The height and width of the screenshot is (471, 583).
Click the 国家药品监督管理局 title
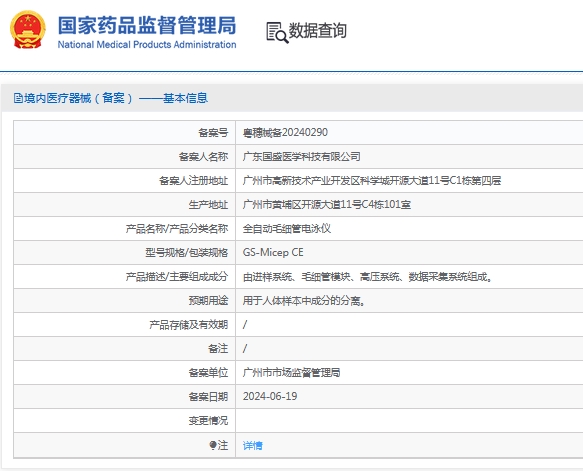tap(147, 25)
